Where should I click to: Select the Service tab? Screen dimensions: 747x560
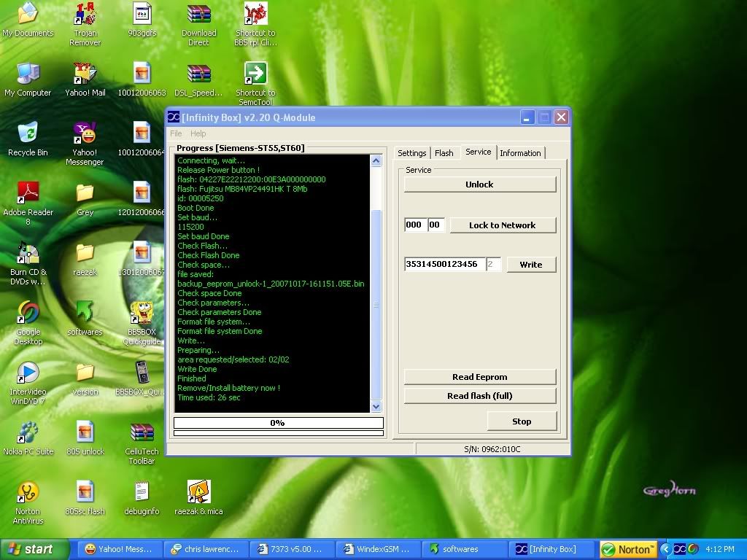coord(479,152)
